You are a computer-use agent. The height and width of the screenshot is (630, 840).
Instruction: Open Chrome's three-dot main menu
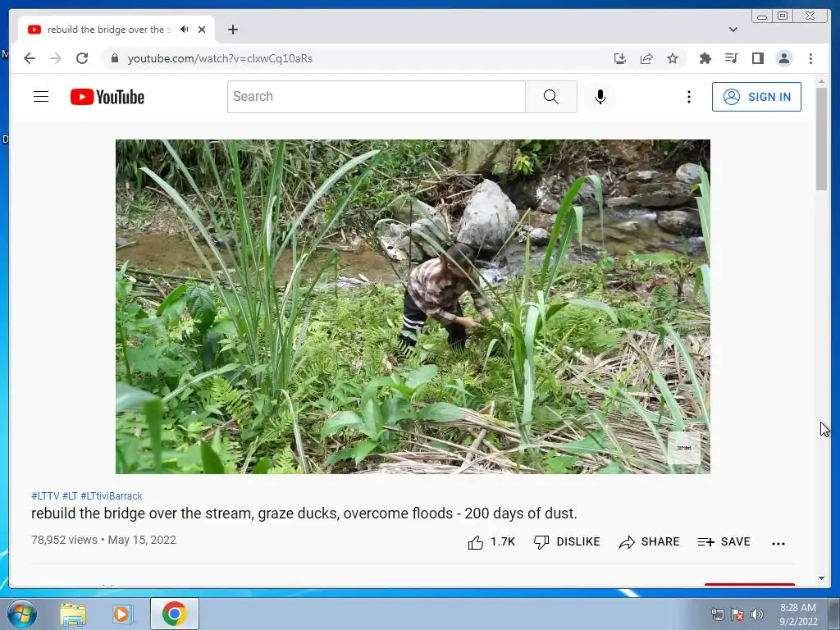tap(810, 58)
